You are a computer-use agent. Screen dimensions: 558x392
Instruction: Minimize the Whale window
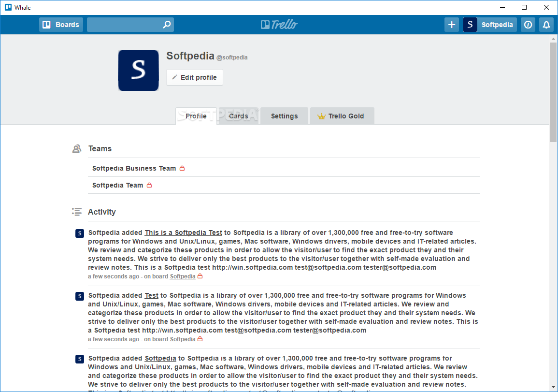pyautogui.click(x=502, y=7)
